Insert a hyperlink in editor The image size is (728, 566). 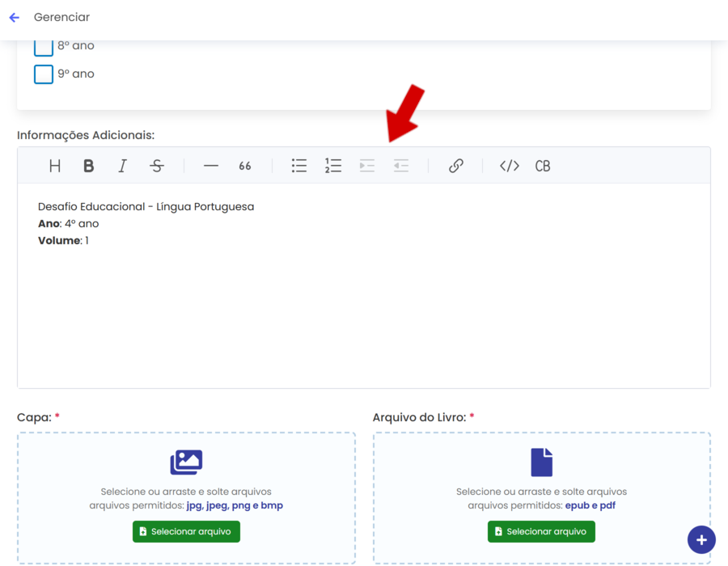pyautogui.click(x=456, y=166)
